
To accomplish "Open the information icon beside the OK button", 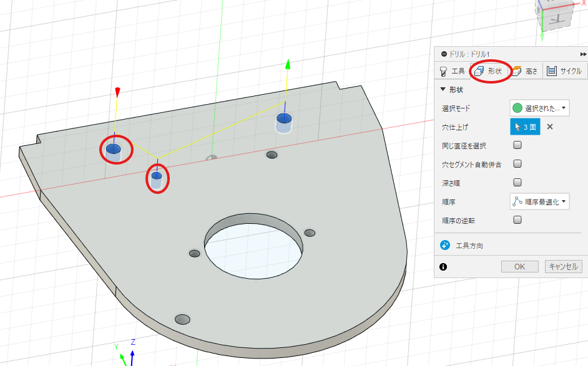I will (443, 267).
